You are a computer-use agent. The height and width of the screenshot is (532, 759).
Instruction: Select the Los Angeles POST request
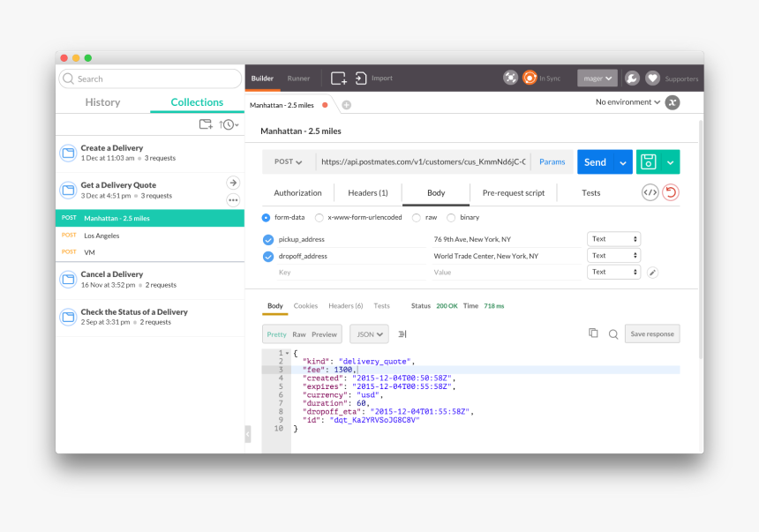point(150,236)
